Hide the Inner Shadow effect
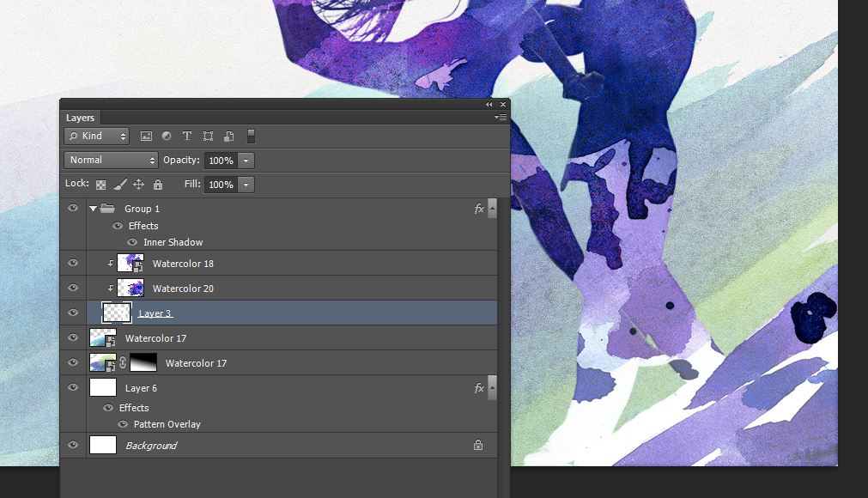Screen dimensions: 868x498 (x=132, y=241)
